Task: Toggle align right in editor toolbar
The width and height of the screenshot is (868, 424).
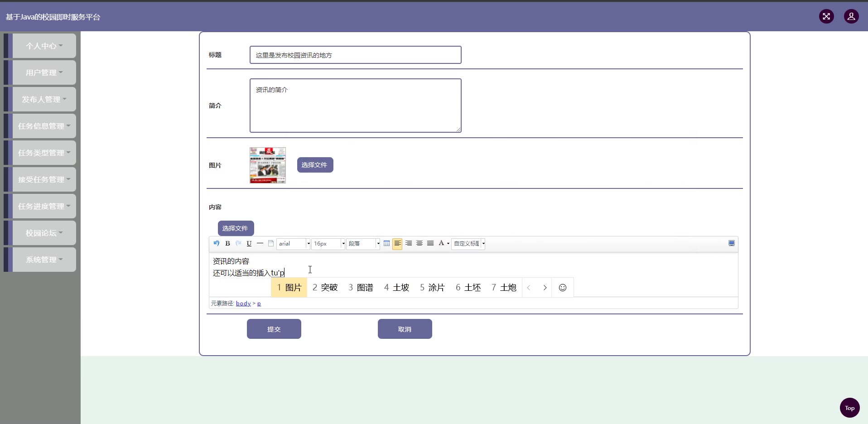Action: [409, 243]
